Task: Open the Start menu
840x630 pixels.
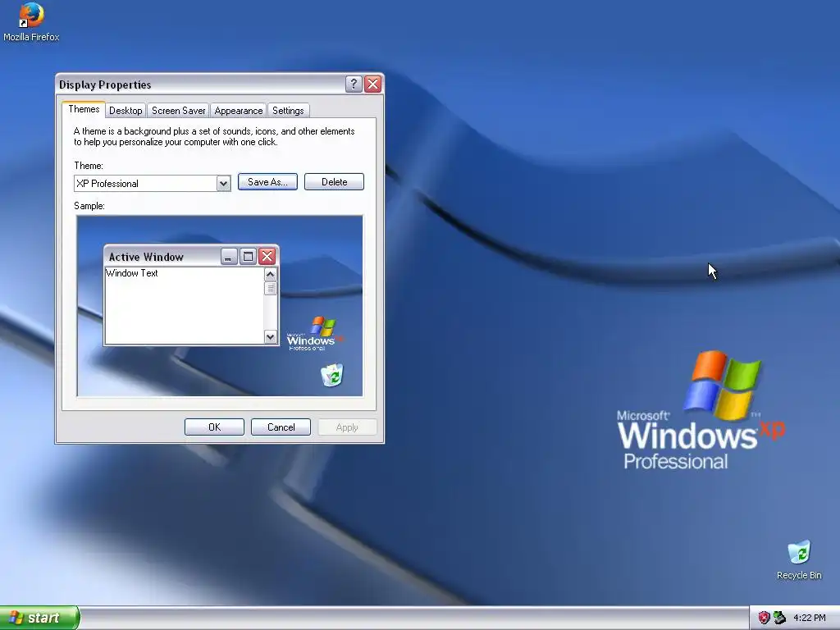Action: [39, 618]
